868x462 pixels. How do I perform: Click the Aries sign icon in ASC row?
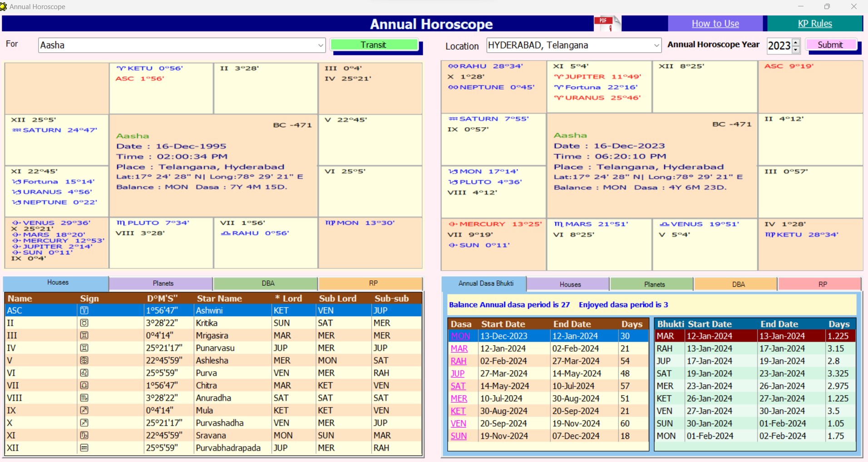[84, 311]
